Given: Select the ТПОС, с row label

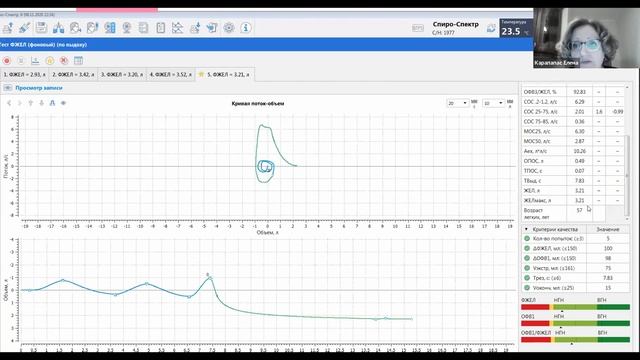Looking at the screenshot, I should (x=533, y=171).
